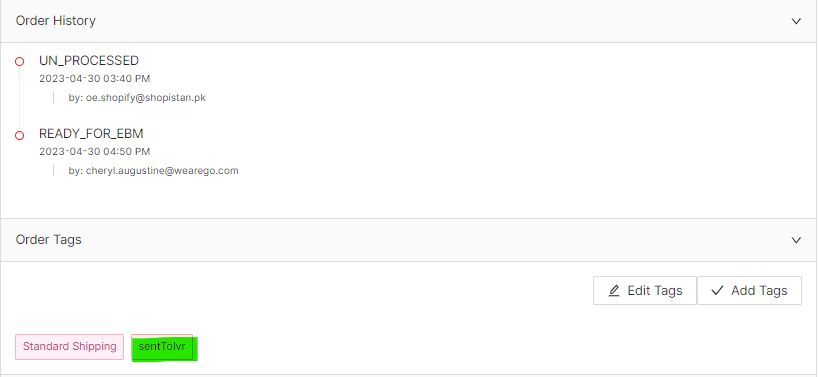818x377 pixels.
Task: Collapse the Order History section chevron
Action: (x=796, y=21)
